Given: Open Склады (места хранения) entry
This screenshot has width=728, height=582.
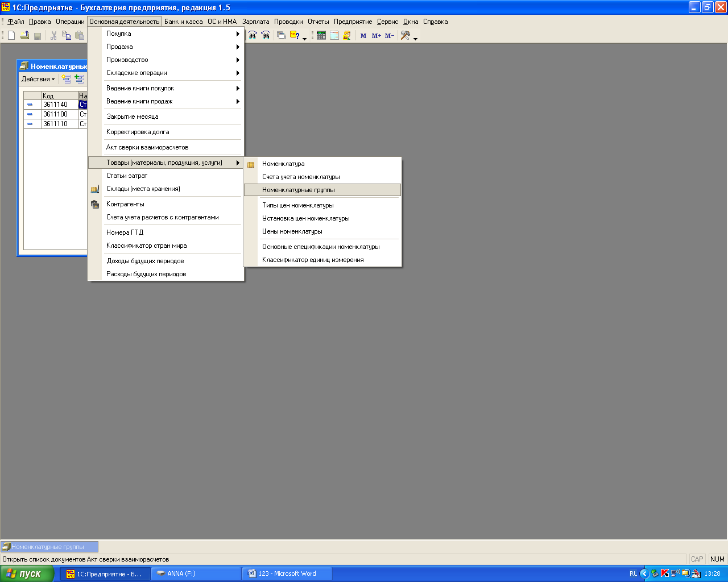Looking at the screenshot, I should [x=166, y=189].
